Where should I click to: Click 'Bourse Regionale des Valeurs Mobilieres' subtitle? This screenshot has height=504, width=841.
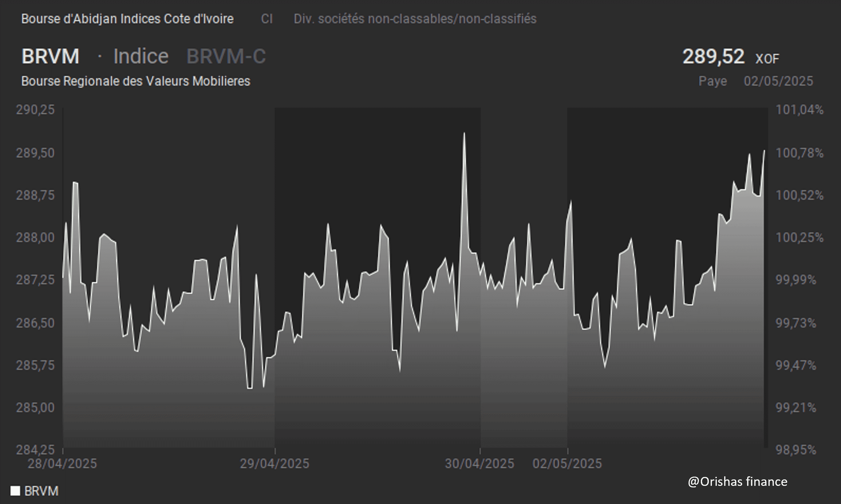click(x=136, y=81)
